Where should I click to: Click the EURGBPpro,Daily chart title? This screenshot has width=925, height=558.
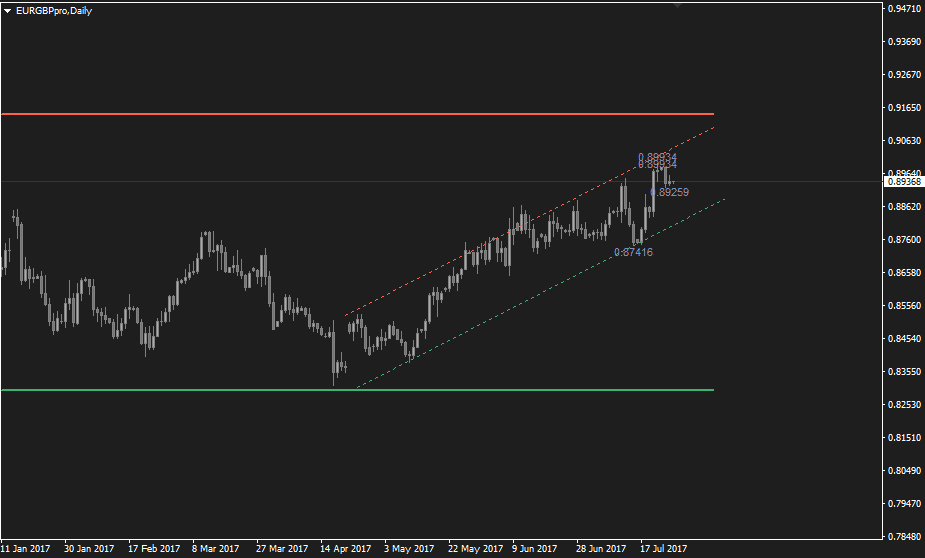point(54,11)
